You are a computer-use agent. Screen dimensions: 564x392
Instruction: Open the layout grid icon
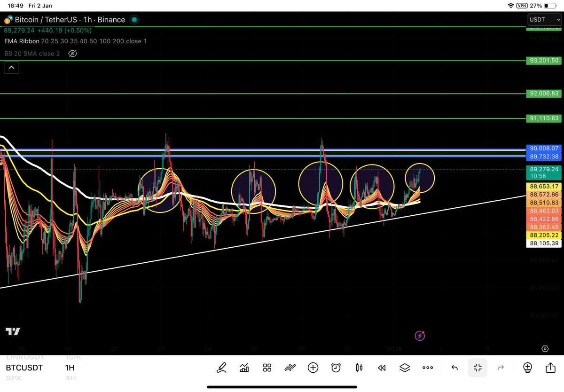pyautogui.click(x=267, y=368)
